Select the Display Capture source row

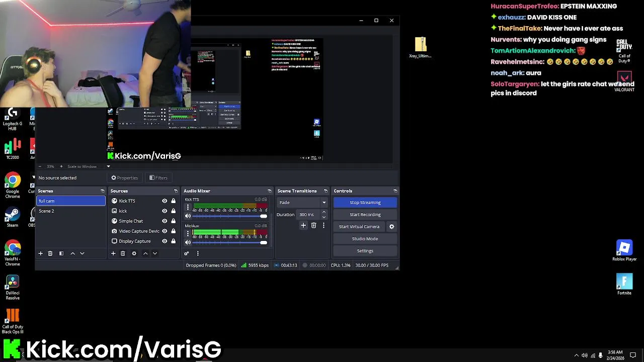pyautogui.click(x=134, y=241)
